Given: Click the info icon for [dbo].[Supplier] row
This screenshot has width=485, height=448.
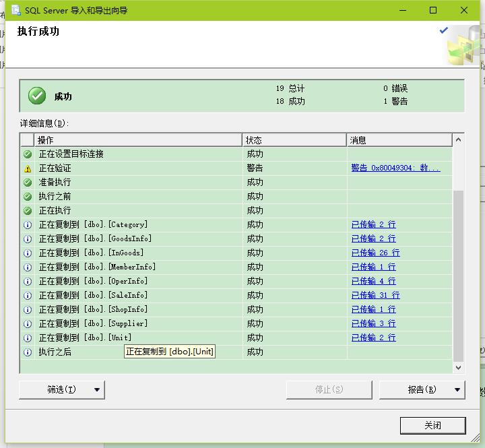Looking at the screenshot, I should tap(28, 324).
